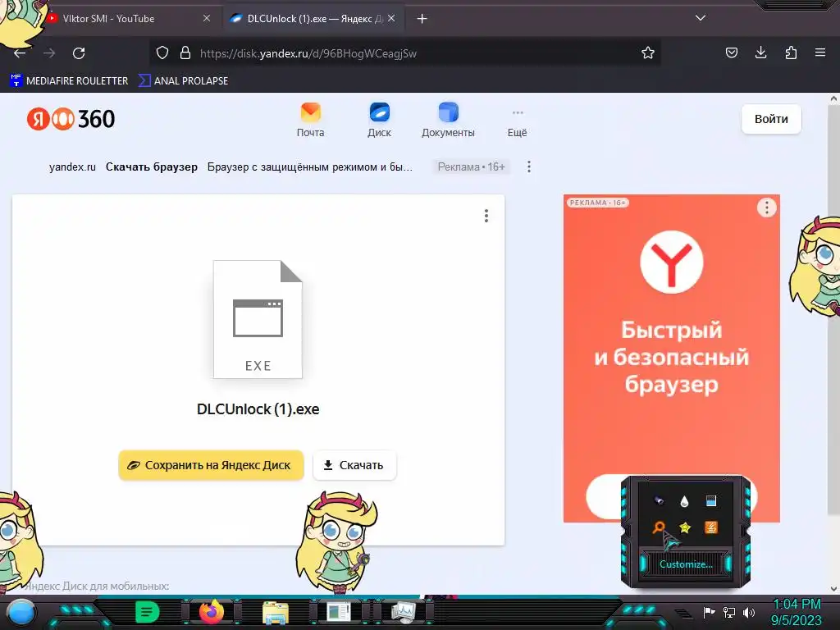The width and height of the screenshot is (840, 630).
Task: Open the Firefox hamburger application menu
Action: click(820, 52)
